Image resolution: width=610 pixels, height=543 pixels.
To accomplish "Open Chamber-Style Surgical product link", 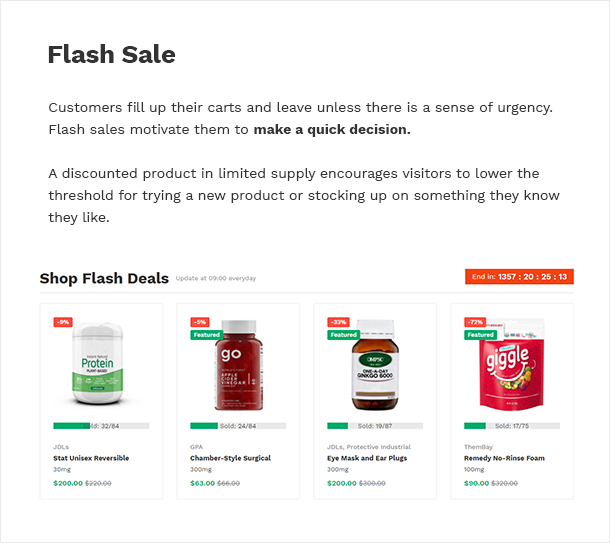I will coord(231,458).
